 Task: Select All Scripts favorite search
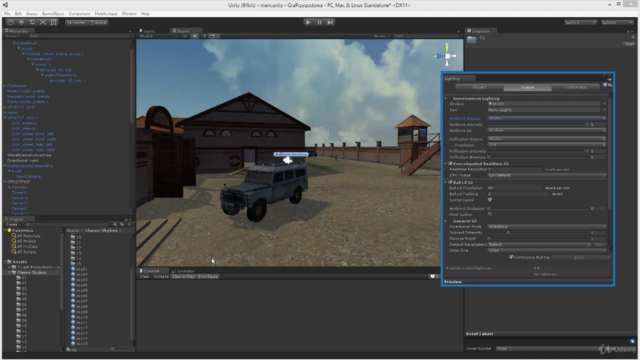(x=24, y=251)
